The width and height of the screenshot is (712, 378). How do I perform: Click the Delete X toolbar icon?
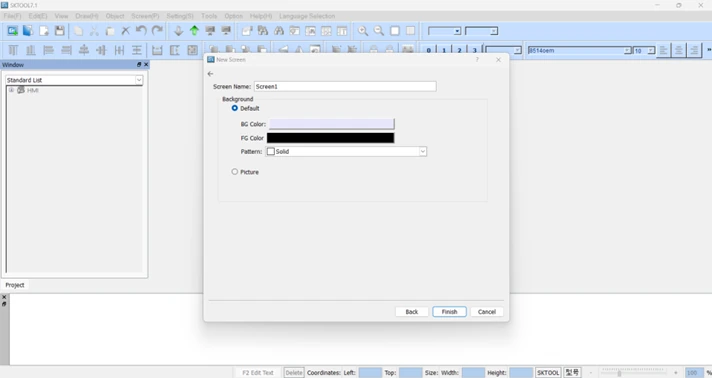pyautogui.click(x=125, y=31)
